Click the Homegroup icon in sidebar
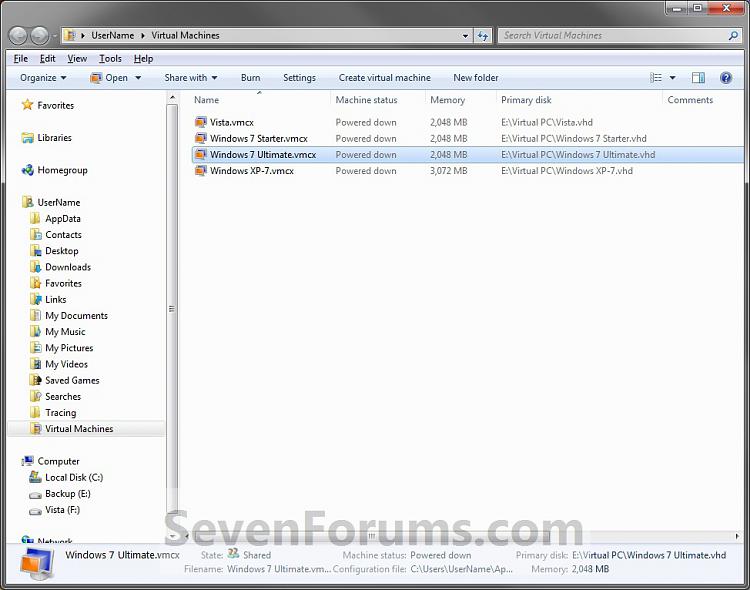The width and height of the screenshot is (750, 590). point(28,170)
